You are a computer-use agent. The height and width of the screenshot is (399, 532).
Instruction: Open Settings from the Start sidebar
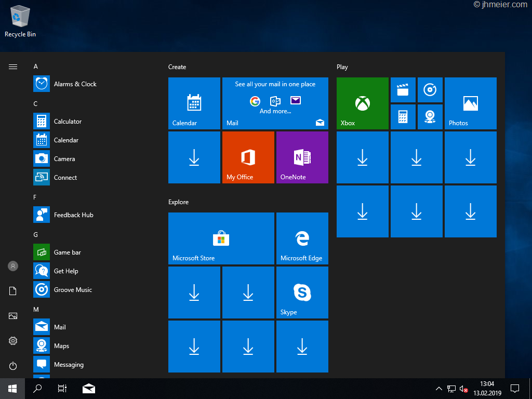(12, 341)
